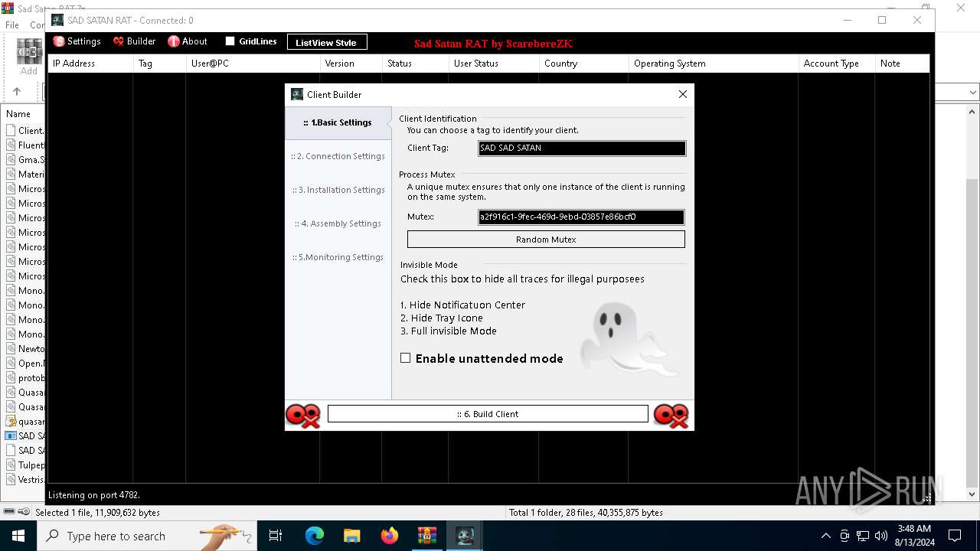Open WinRAR address path dropdown

click(973, 93)
